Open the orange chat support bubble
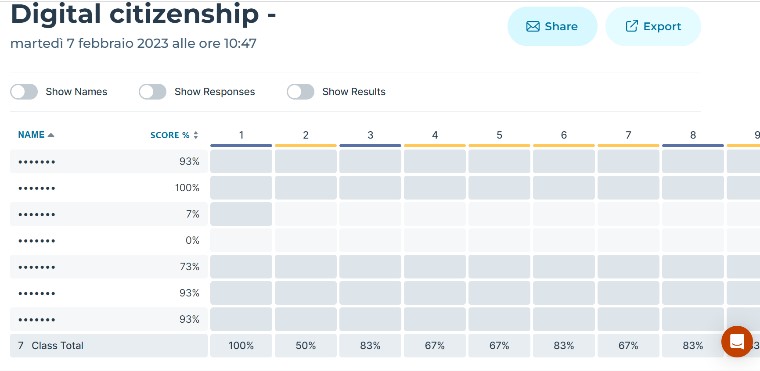The width and height of the screenshot is (760, 371). pos(737,341)
